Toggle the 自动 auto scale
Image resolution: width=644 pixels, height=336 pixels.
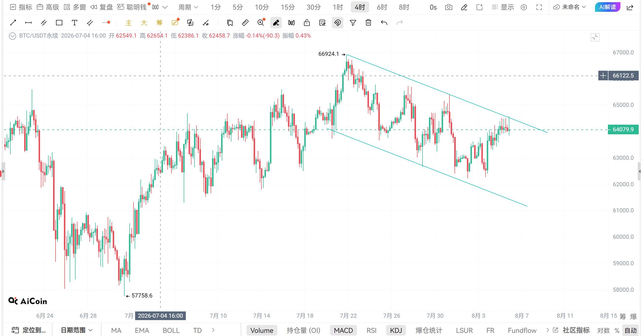click(x=631, y=330)
